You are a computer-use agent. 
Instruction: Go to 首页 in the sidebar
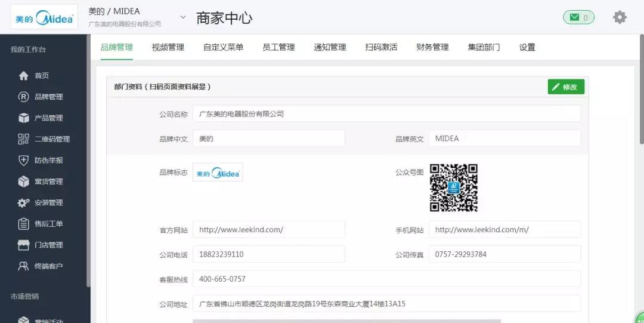point(42,76)
